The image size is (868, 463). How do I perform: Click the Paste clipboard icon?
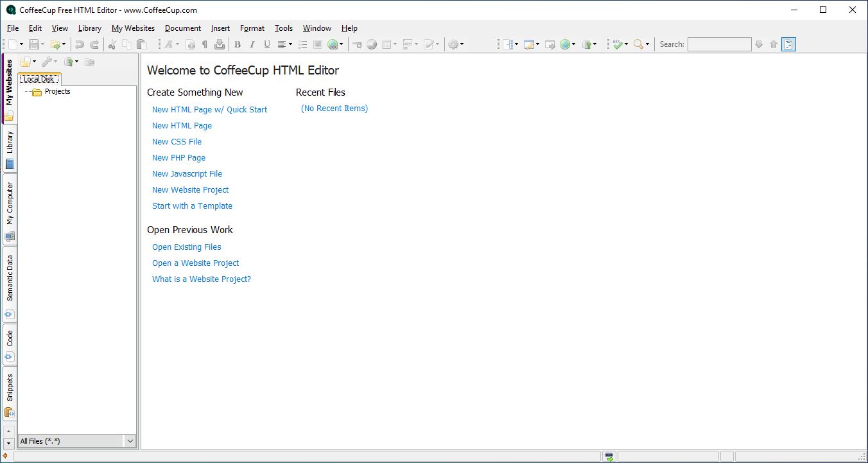[142, 44]
